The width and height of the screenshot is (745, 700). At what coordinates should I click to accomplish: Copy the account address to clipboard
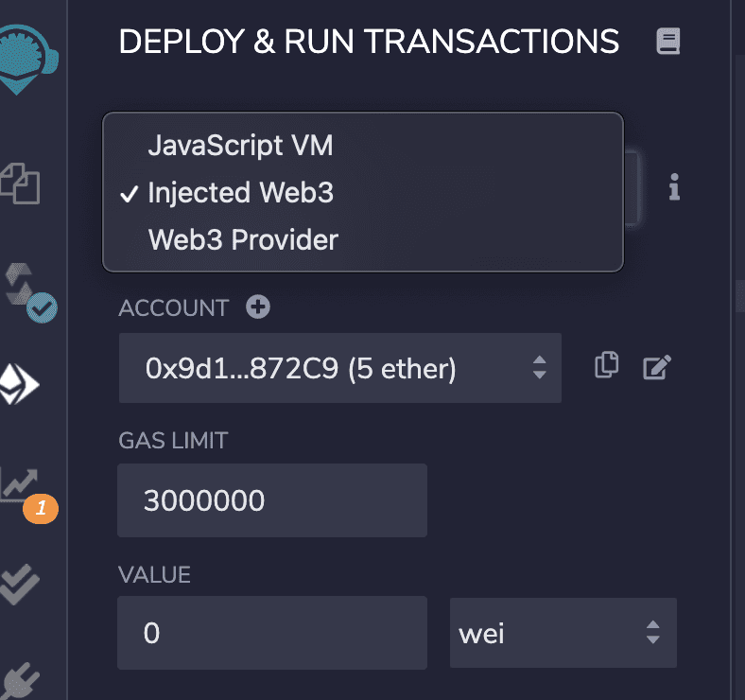point(606,366)
